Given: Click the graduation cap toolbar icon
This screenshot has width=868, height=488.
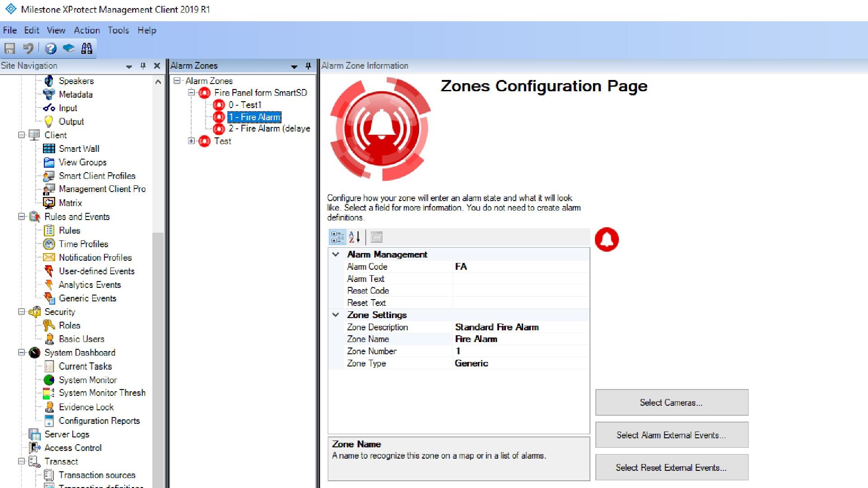Looking at the screenshot, I should click(68, 48).
